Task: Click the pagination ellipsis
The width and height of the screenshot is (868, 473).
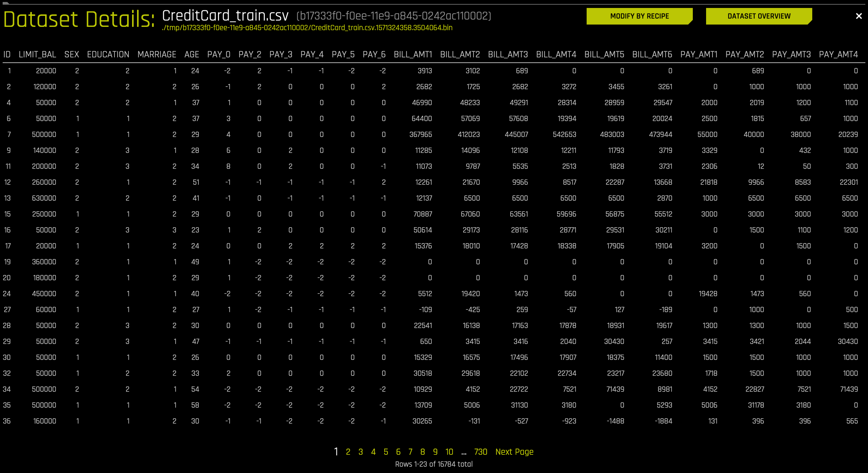Action: (464, 452)
